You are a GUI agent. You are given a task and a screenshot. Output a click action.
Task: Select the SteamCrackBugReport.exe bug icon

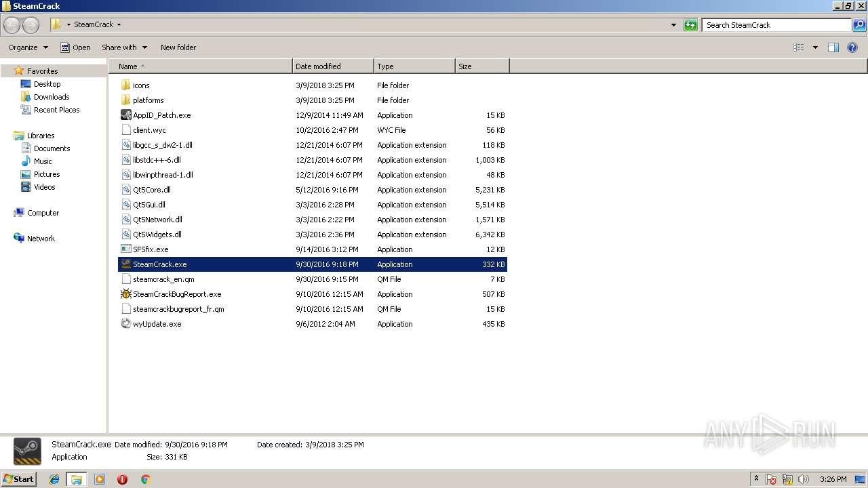[125, 294]
